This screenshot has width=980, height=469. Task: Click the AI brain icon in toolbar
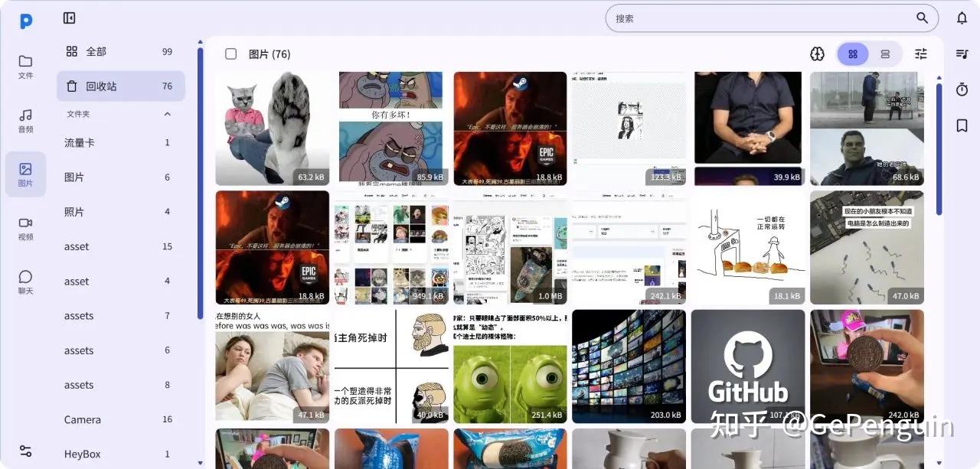pos(818,54)
